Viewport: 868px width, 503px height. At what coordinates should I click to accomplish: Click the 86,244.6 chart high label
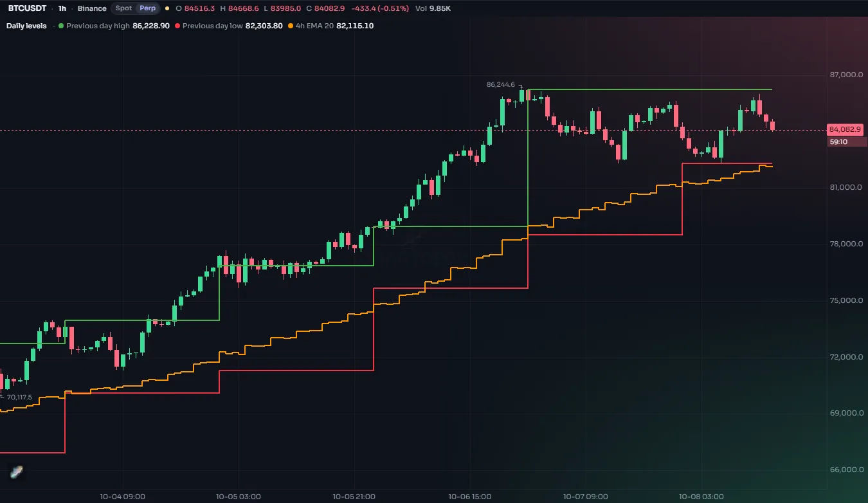(501, 84)
